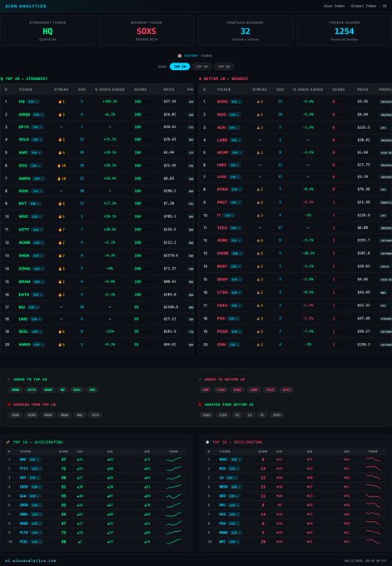Image resolution: width=392 pixels, height=566 pixels.
Task: Click the warning triangle icon in FOXA row
Action: 258,305
